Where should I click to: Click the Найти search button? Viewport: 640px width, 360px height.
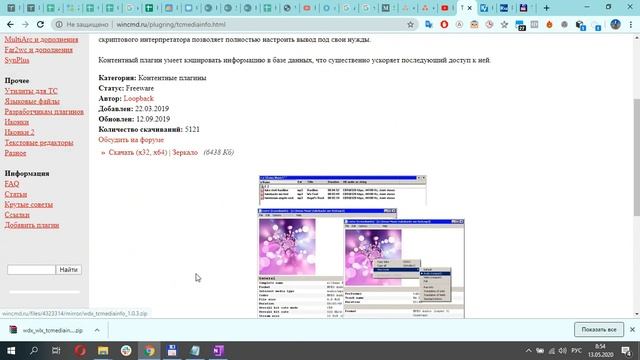click(x=68, y=270)
